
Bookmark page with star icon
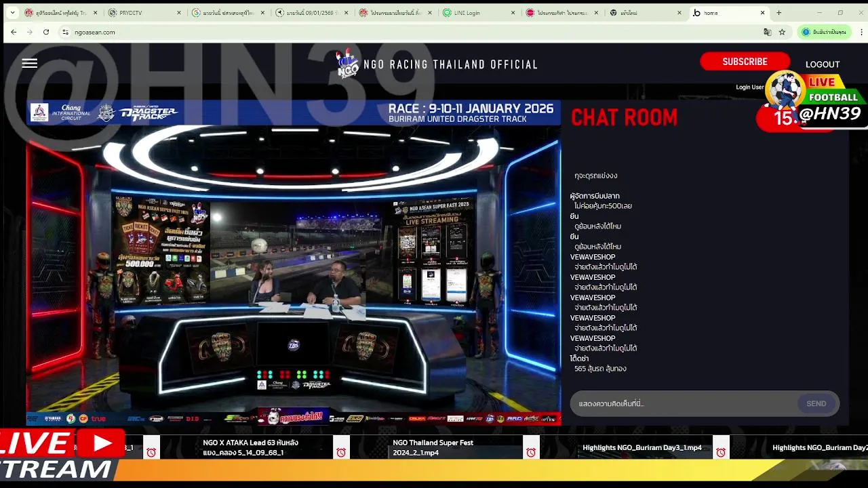tap(782, 32)
